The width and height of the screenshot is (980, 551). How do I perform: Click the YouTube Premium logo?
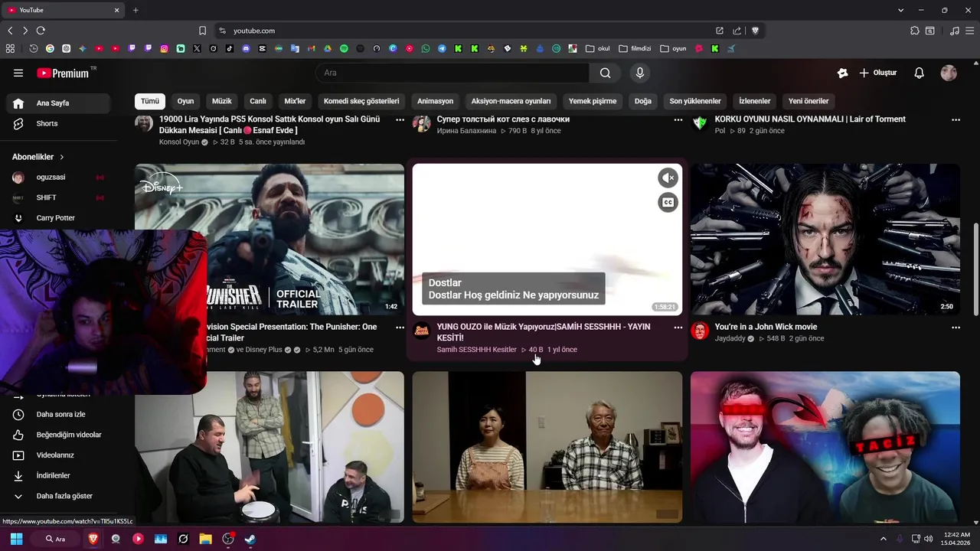pyautogui.click(x=63, y=73)
